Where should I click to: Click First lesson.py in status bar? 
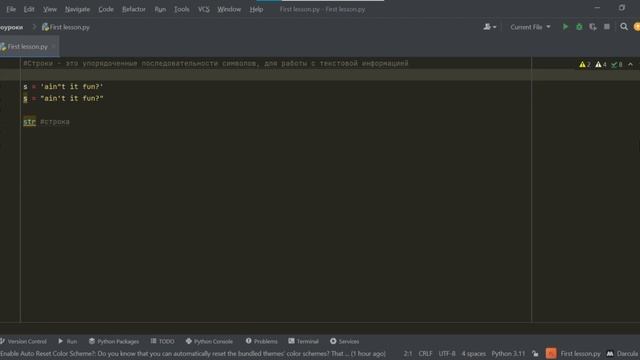coord(580,353)
